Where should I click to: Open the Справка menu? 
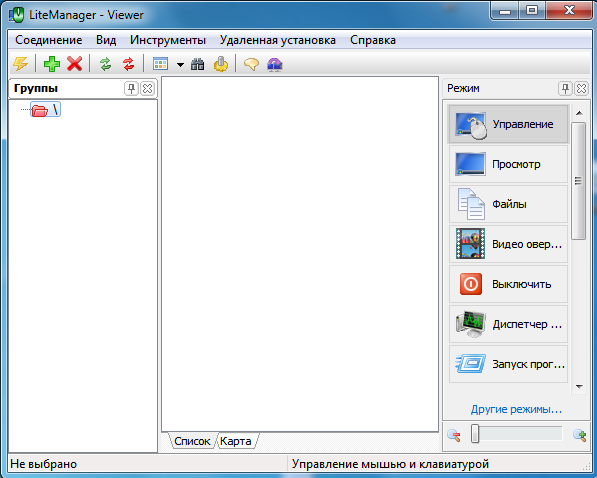click(373, 40)
